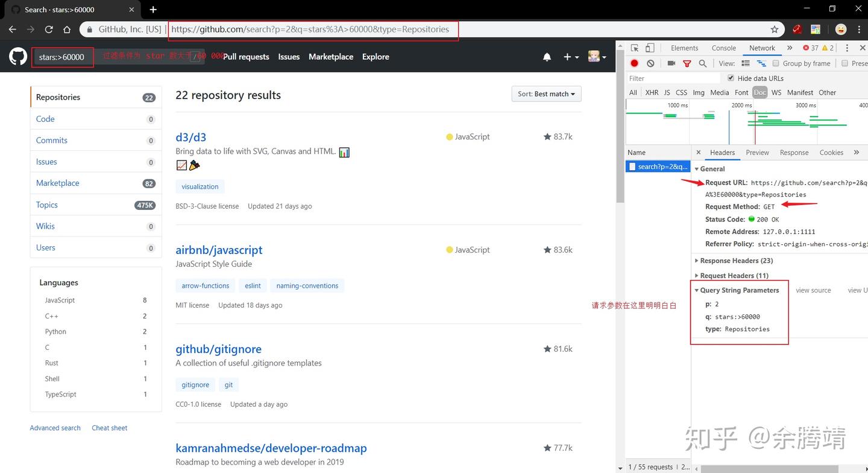Open the Advanced search link
The height and width of the screenshot is (473, 868).
(x=55, y=428)
